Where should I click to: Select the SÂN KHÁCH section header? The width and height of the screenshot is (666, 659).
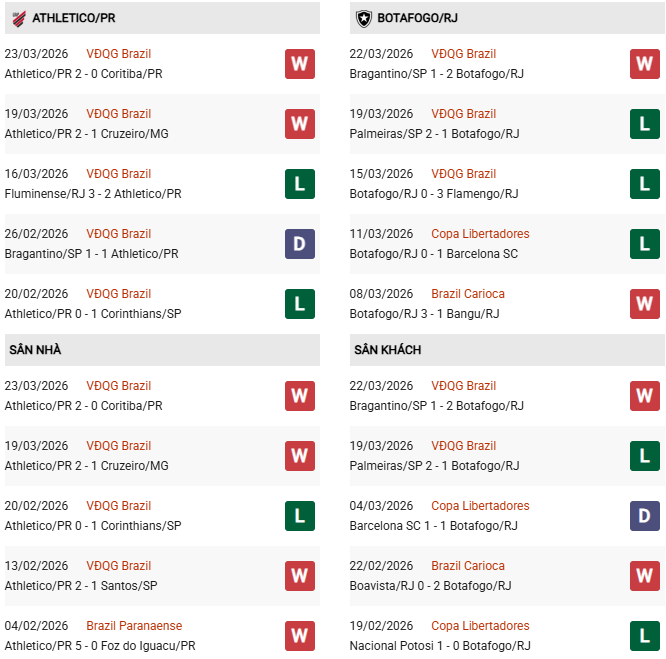tap(387, 350)
